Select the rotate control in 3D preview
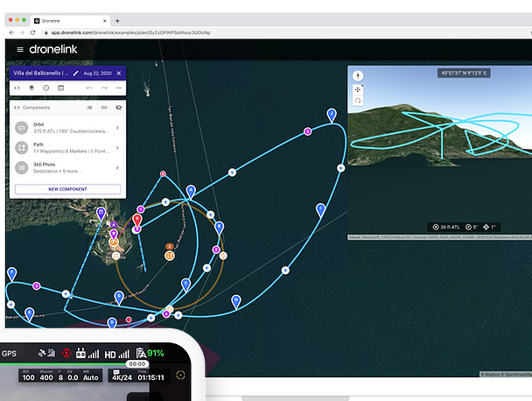This screenshot has height=401, width=532. (358, 101)
